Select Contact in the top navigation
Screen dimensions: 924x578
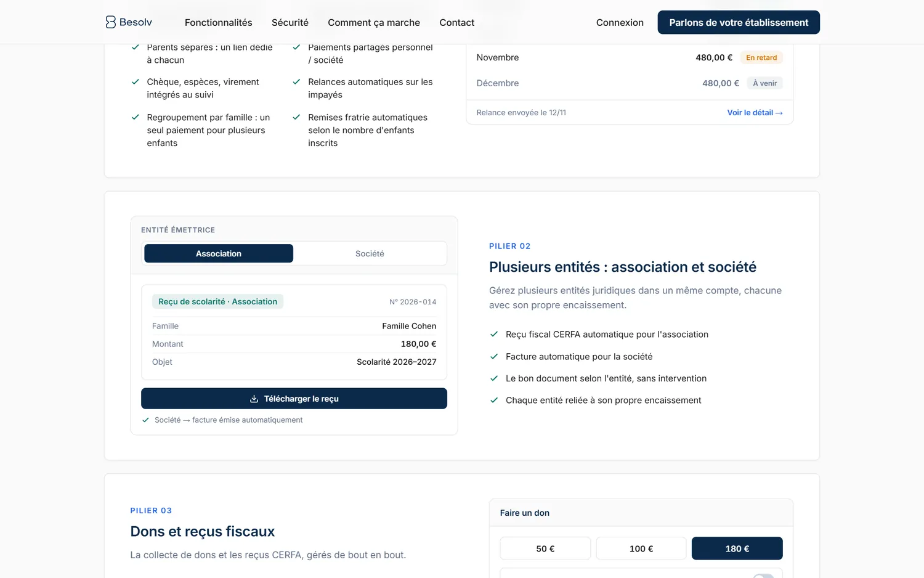[x=456, y=22]
